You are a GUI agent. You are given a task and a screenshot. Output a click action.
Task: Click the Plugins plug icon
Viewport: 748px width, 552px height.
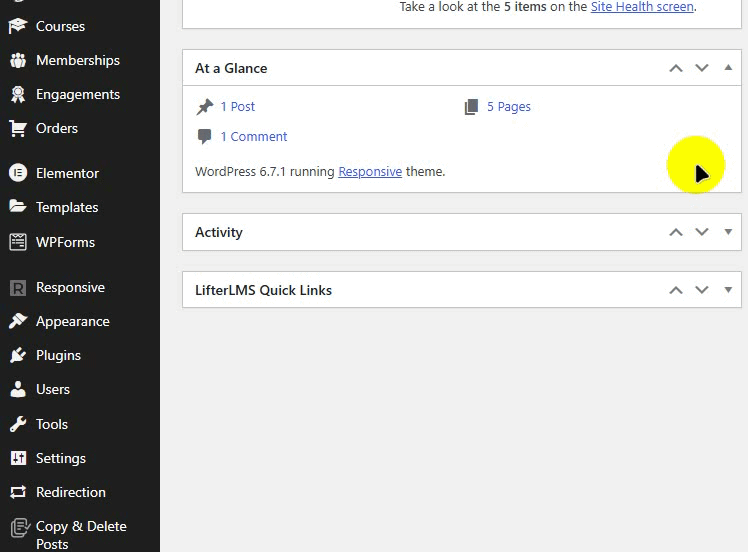tap(18, 355)
